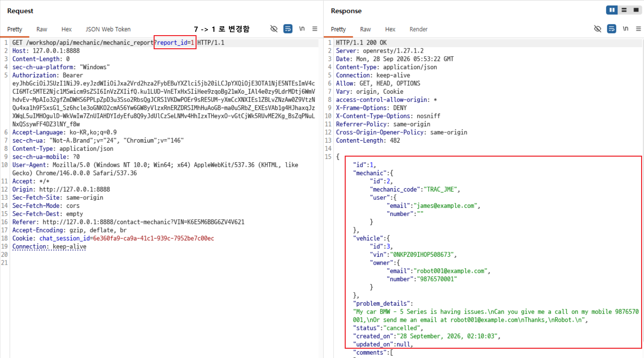Click the Request panel title

pyautogui.click(x=20, y=11)
